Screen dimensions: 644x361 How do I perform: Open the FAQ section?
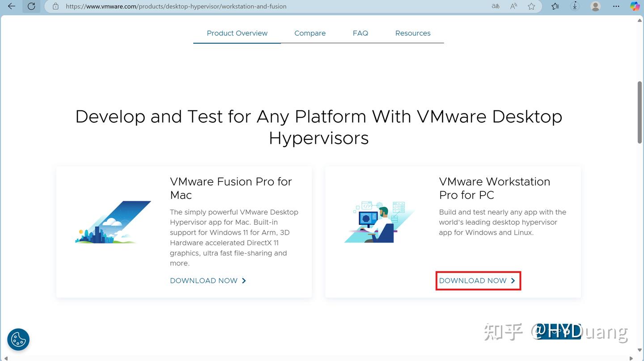360,33
